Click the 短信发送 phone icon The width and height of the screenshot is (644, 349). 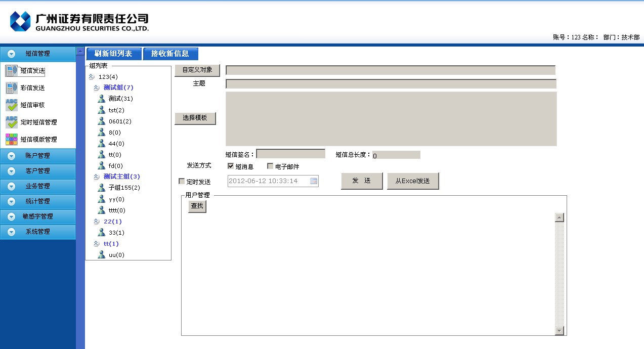pyautogui.click(x=12, y=71)
